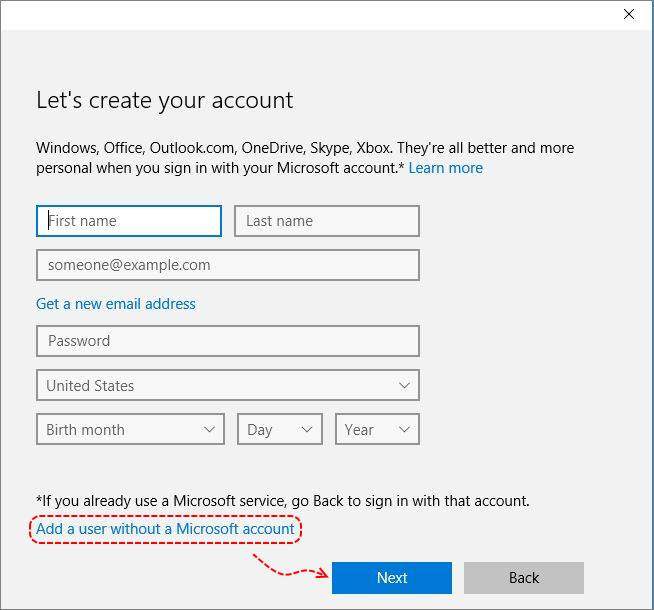Click the chevron arrow beside Year
Viewport: 654px width, 610px height.
pyautogui.click(x=404, y=430)
